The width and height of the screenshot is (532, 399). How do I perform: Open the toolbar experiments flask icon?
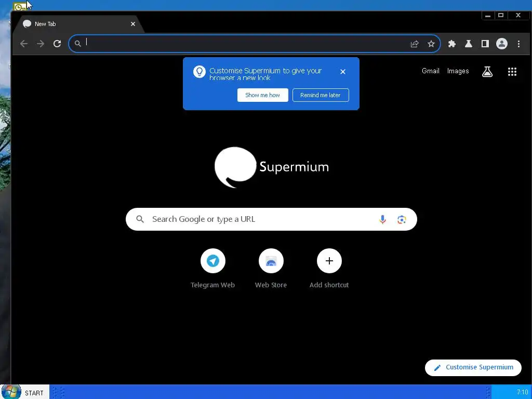click(x=469, y=44)
